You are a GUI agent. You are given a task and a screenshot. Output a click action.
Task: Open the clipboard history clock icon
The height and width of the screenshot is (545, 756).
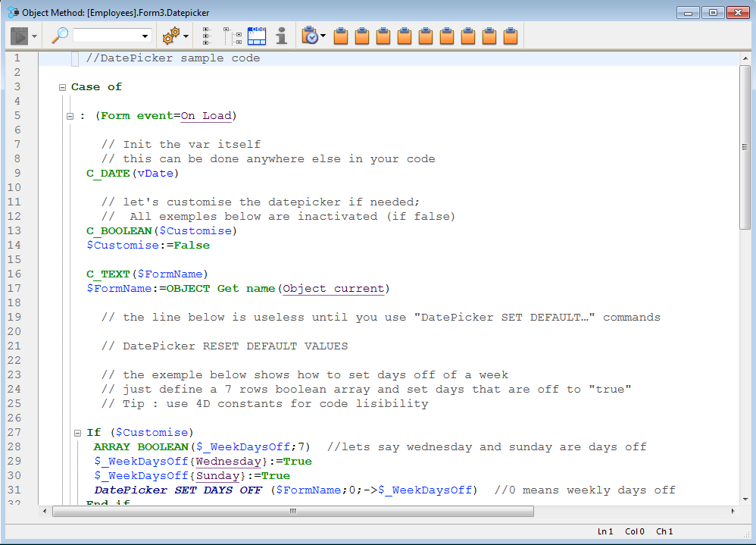pyautogui.click(x=309, y=36)
